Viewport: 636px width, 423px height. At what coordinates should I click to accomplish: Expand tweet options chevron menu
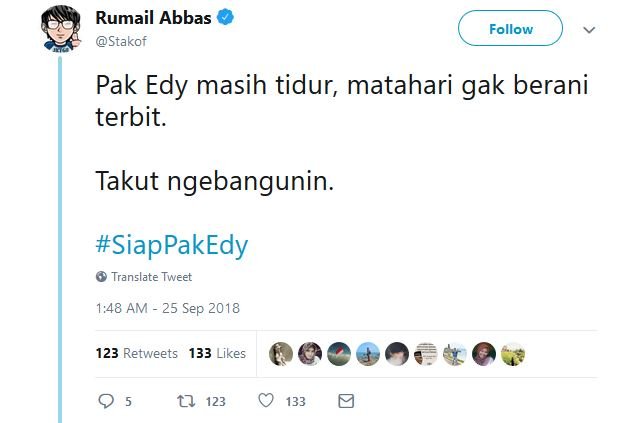coord(588,30)
